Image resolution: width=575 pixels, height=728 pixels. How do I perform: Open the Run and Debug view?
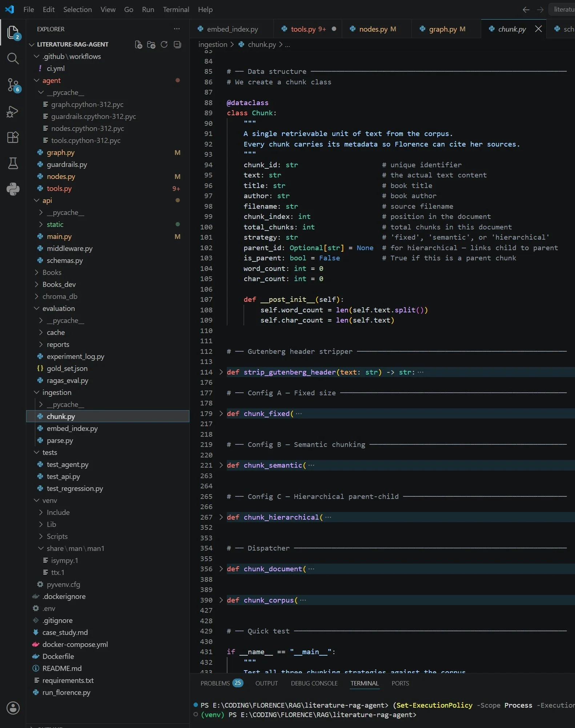13,111
